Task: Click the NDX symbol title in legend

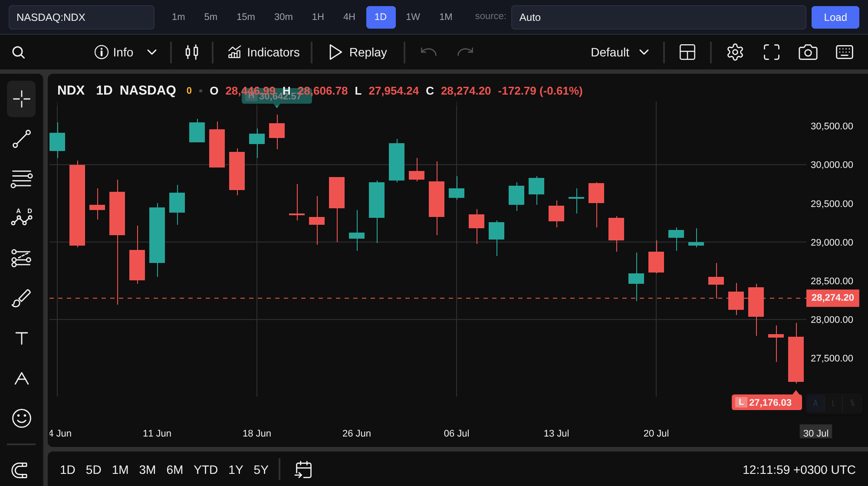Action: (71, 90)
